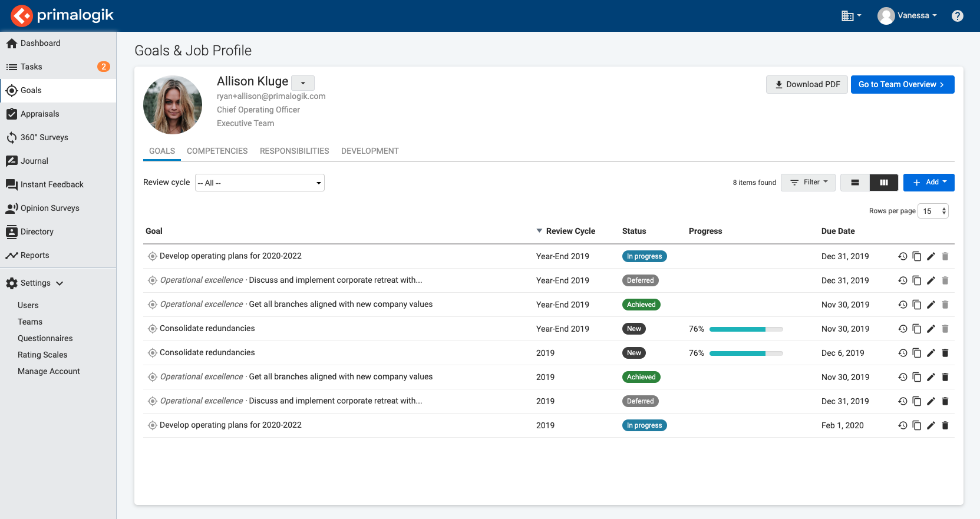Expand the Filter dropdown
Screen dimensions: 980x519
pyautogui.click(x=808, y=183)
